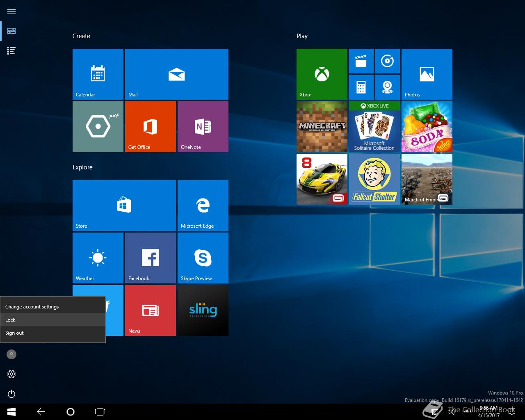Screen dimensions: 525x420
Task: Open the Calculator small tile
Action: [x=361, y=87]
